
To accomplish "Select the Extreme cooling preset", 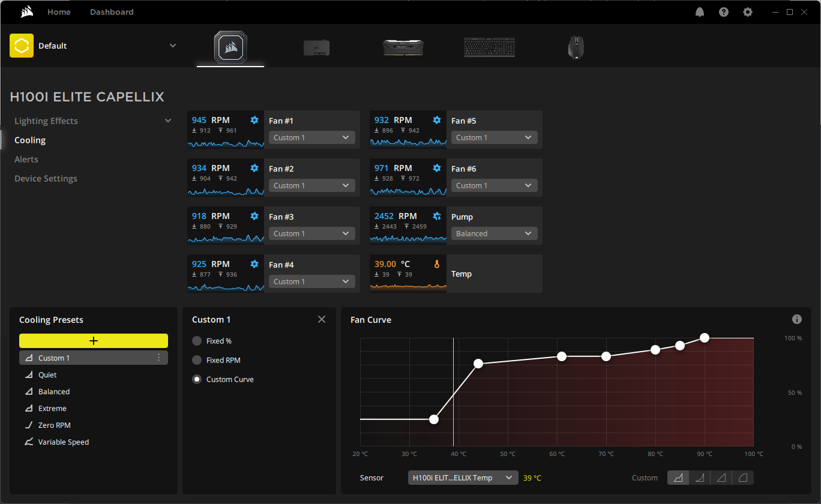I will click(x=94, y=408).
